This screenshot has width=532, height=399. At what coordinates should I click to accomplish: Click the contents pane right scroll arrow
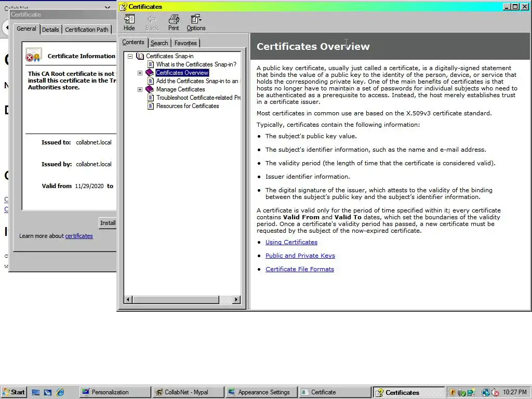point(236,300)
